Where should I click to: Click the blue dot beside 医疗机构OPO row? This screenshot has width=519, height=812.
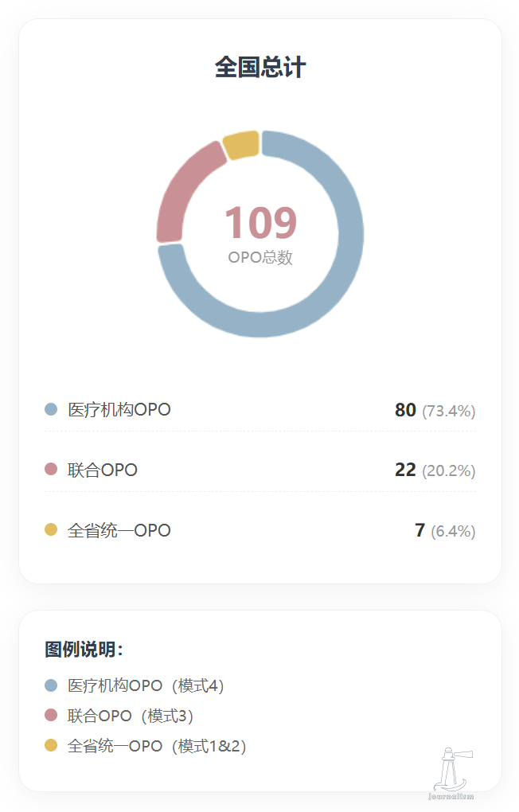coord(51,409)
